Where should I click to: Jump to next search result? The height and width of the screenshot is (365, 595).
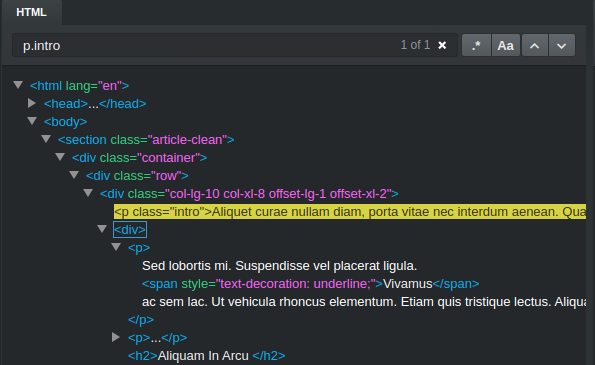click(x=562, y=46)
